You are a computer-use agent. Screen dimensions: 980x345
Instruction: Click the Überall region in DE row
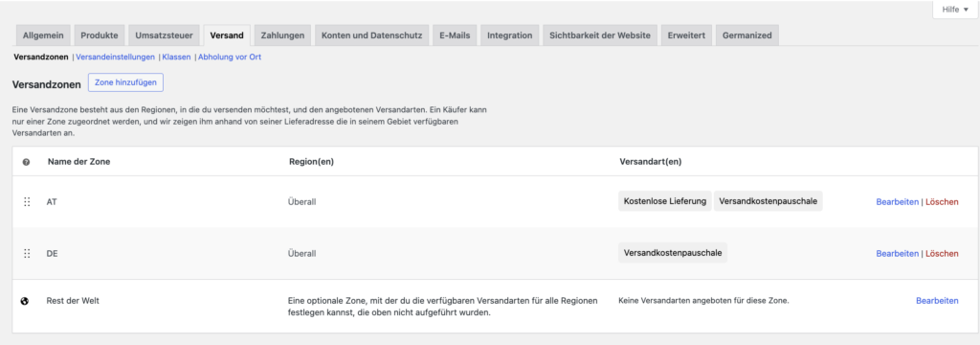click(301, 254)
